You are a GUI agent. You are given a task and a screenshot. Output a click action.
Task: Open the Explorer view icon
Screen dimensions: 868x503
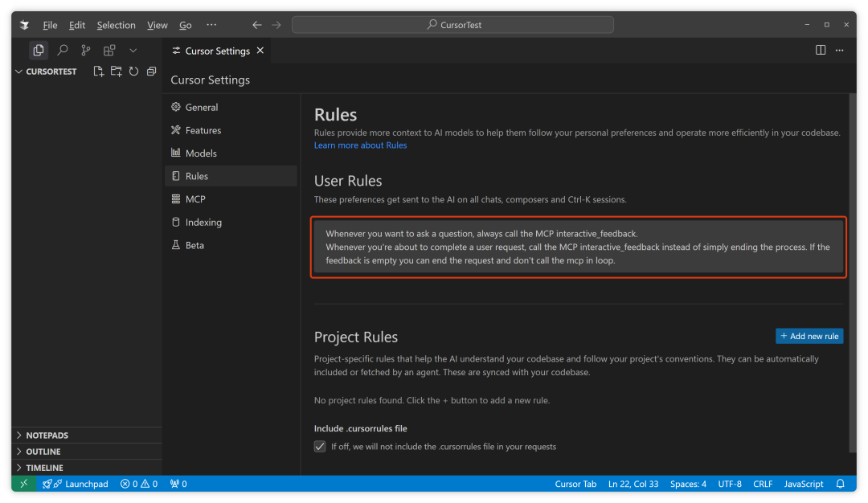click(39, 51)
